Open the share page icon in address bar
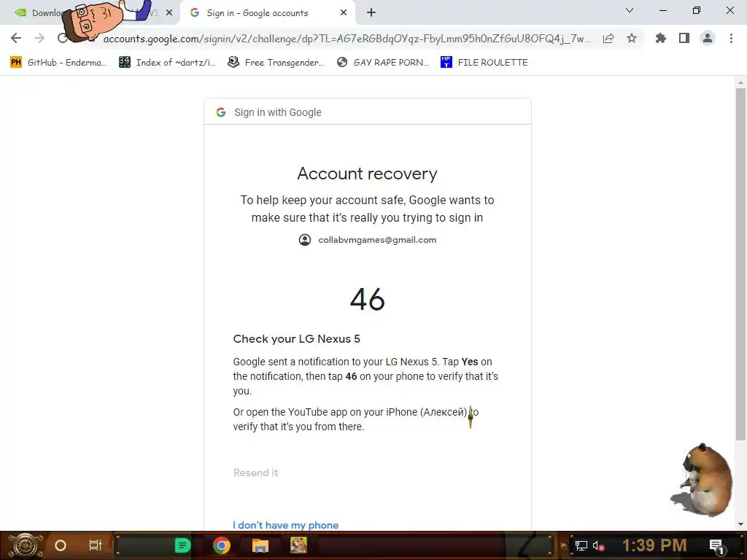Screen dimensions: 747x560 tap(608, 39)
